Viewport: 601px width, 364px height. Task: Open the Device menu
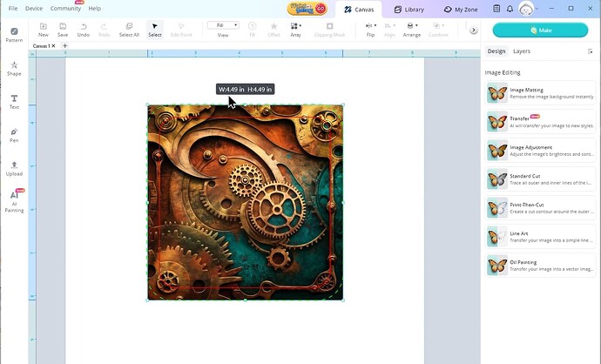tap(34, 8)
